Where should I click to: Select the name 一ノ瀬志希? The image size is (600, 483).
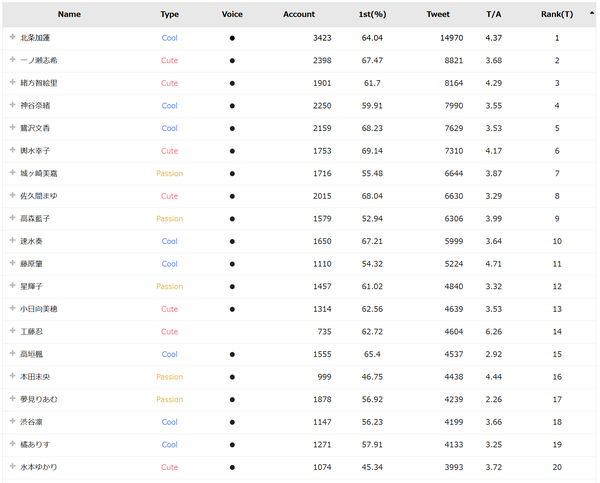(x=39, y=60)
